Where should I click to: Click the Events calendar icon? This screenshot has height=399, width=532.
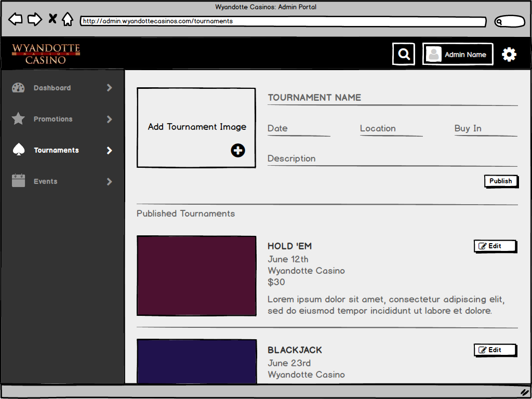coord(18,180)
